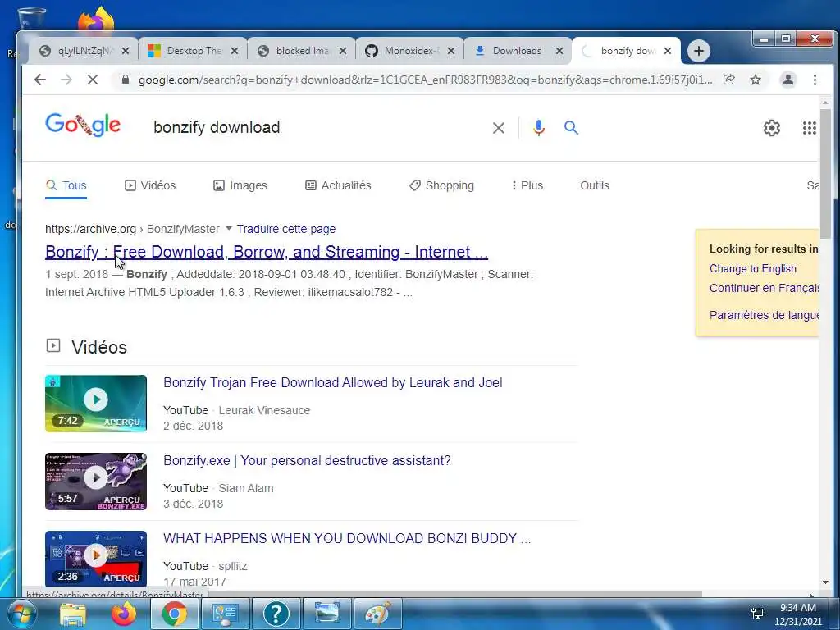Open the Control Panel taskbar icon
Image resolution: width=840 pixels, height=630 pixels.
pos(226,614)
